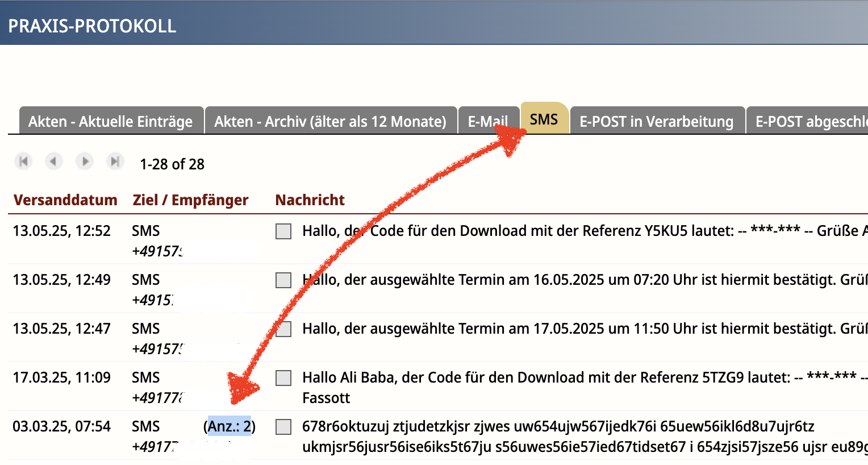Select checkbox for 16.05.2025 appointment confirmation

point(283,280)
